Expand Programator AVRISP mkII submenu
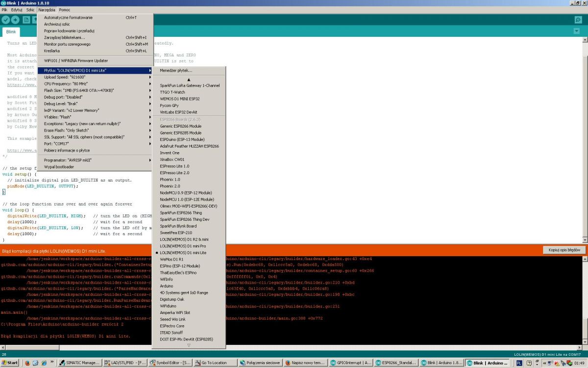 (96, 160)
